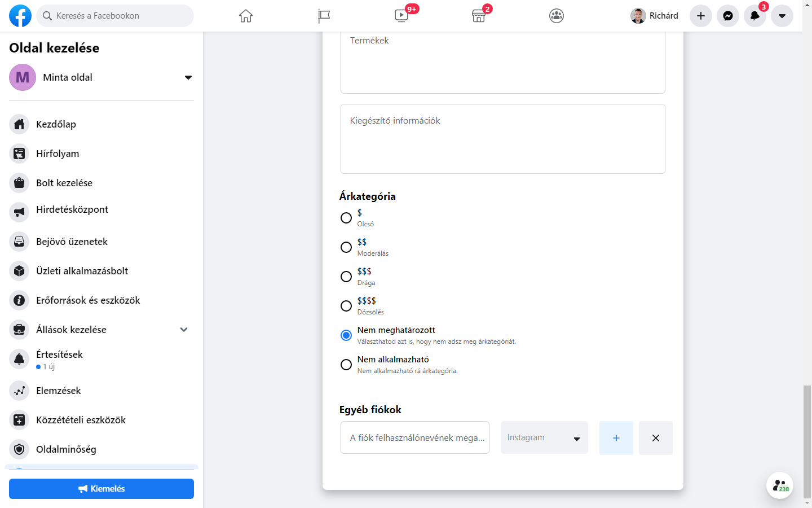Open the Minta oldal page switcher arrow
Viewport: 812px width, 508px height.
pyautogui.click(x=188, y=77)
